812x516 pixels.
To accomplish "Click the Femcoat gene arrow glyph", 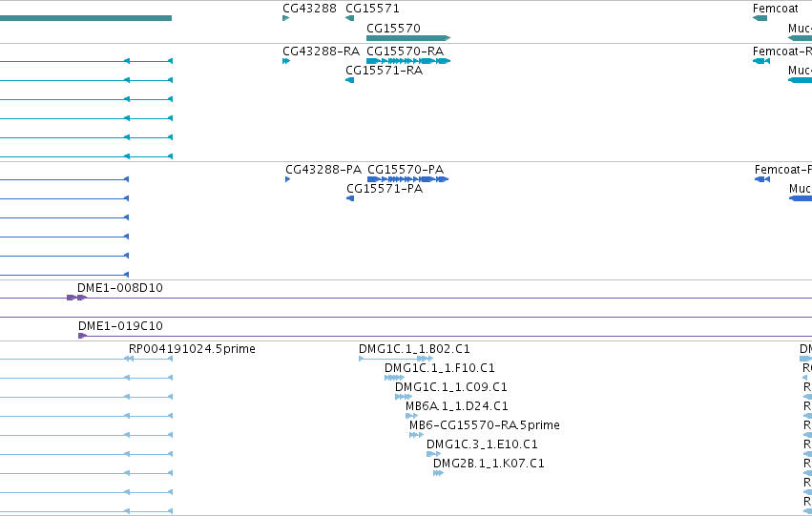I will coord(760,18).
